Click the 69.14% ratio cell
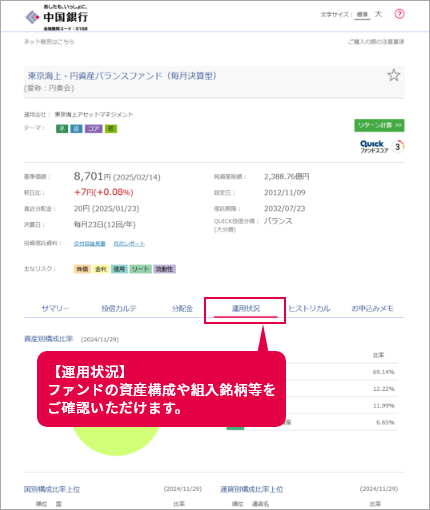Viewport: 430px width, 510px height. [x=384, y=372]
